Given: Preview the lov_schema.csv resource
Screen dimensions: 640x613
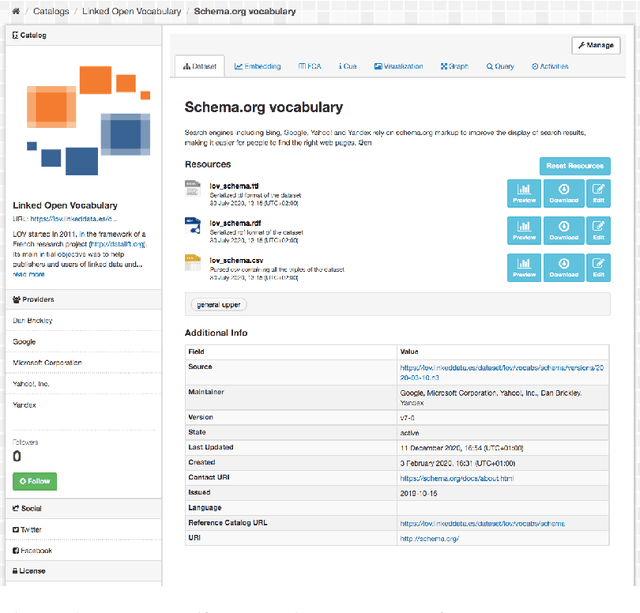Looking at the screenshot, I should [524, 266].
